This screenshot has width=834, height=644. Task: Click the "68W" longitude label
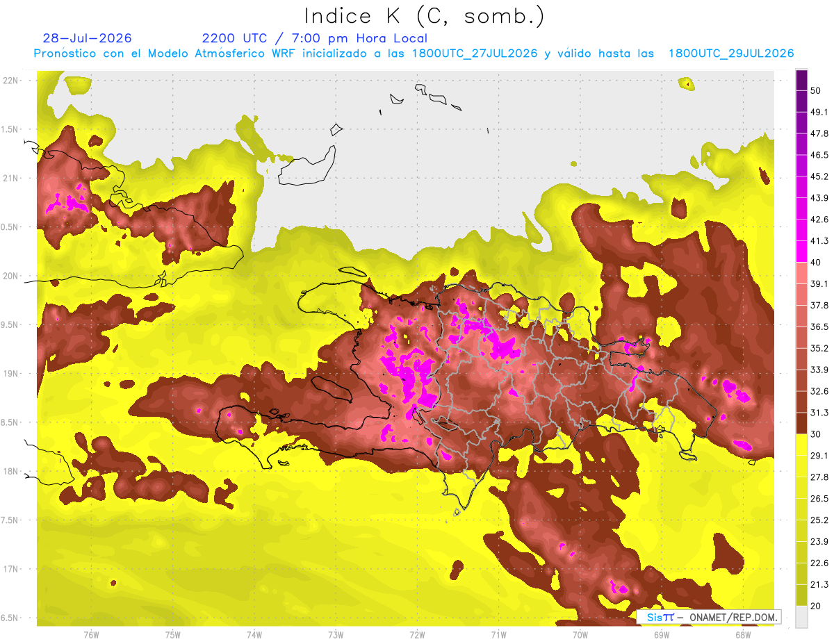pos(743,634)
